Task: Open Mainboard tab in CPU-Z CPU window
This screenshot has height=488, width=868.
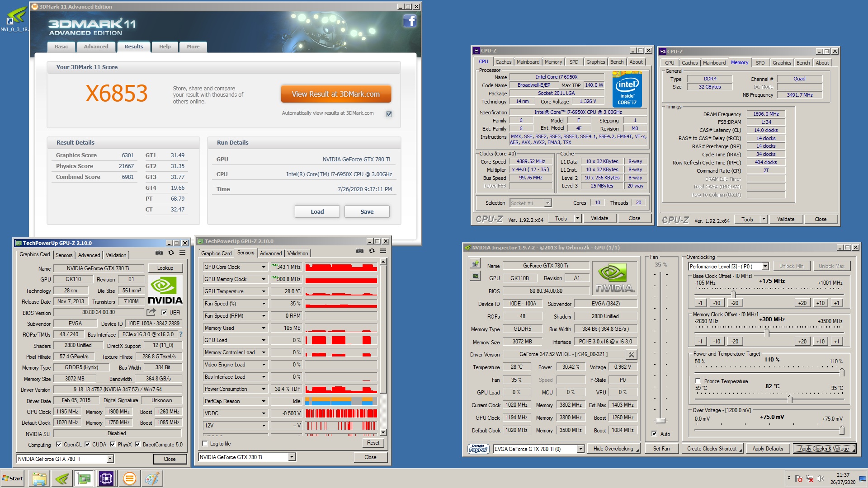Action: click(x=528, y=62)
